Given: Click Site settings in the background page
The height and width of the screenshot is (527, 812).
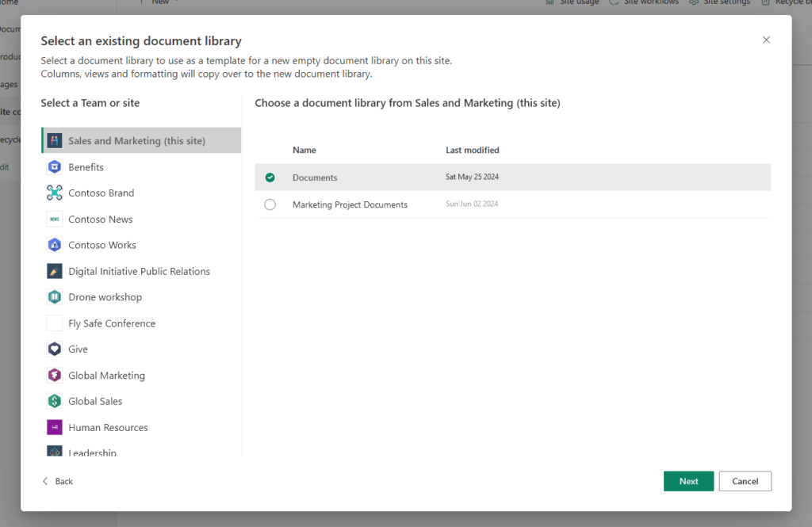Looking at the screenshot, I should (x=720, y=2).
